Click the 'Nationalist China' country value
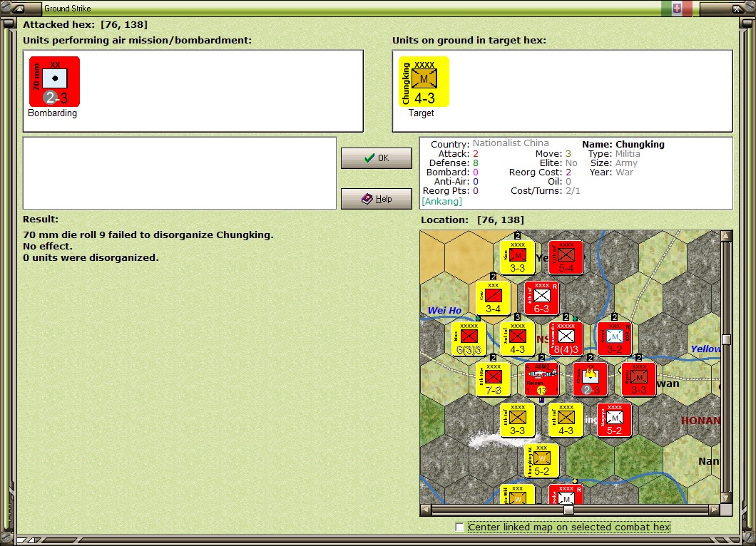 click(x=511, y=143)
